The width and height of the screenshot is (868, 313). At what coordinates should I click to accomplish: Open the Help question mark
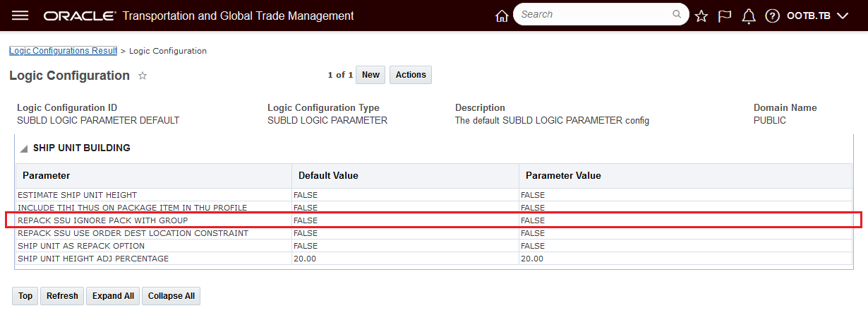tap(772, 16)
